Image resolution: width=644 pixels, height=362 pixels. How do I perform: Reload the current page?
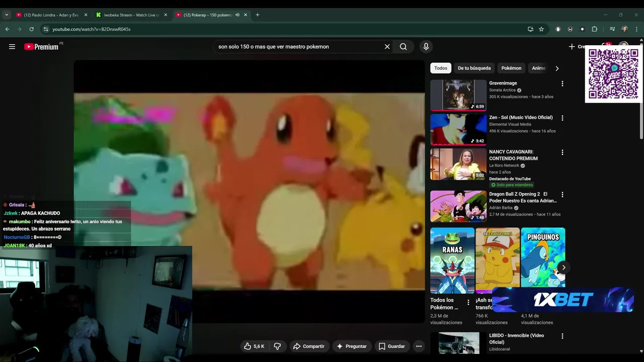tap(31, 29)
